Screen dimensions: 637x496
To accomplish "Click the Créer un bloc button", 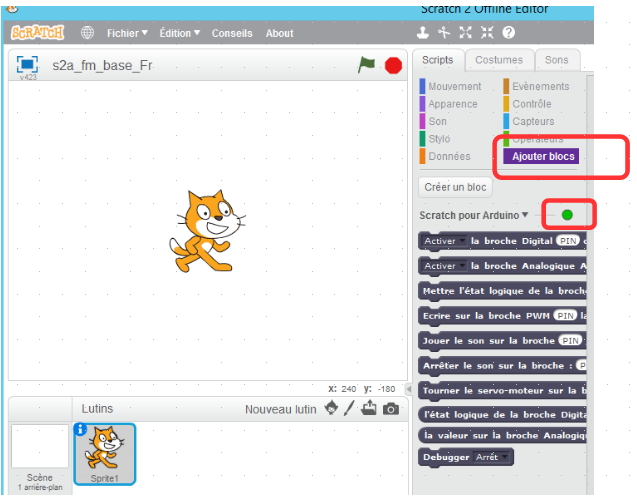I will click(x=455, y=187).
